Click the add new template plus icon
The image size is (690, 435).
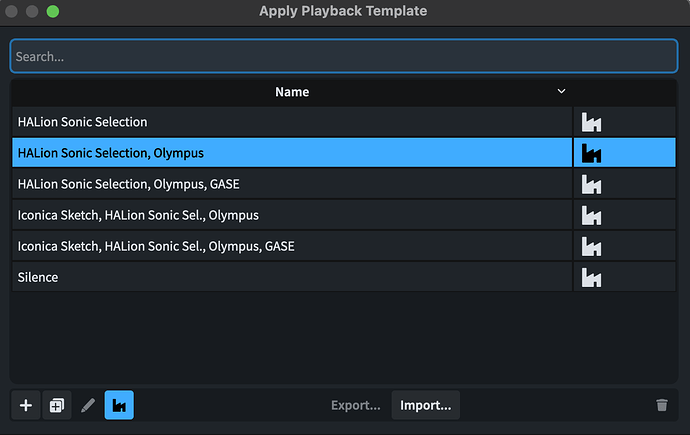click(26, 405)
